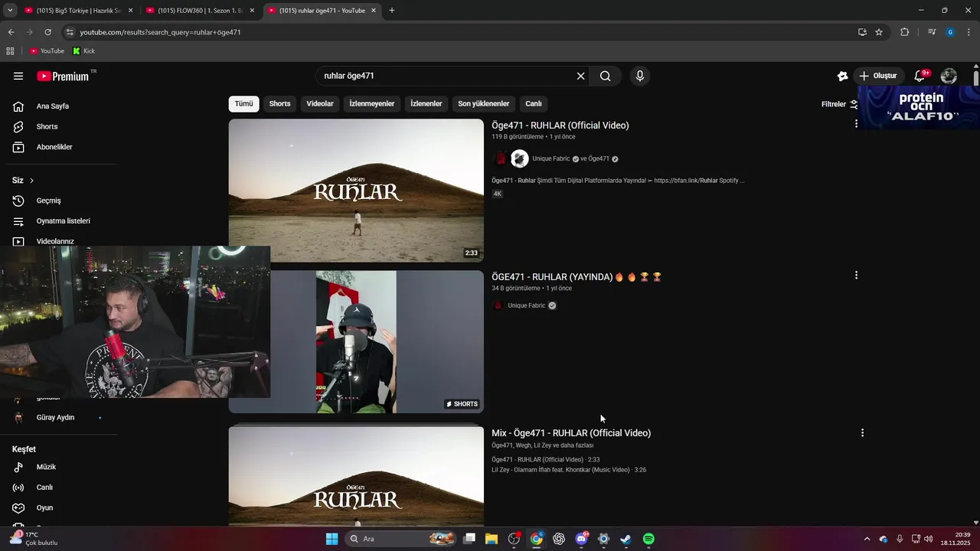Image resolution: width=980 pixels, height=551 pixels.
Task: Click the magnifier search button
Action: pyautogui.click(x=605, y=76)
